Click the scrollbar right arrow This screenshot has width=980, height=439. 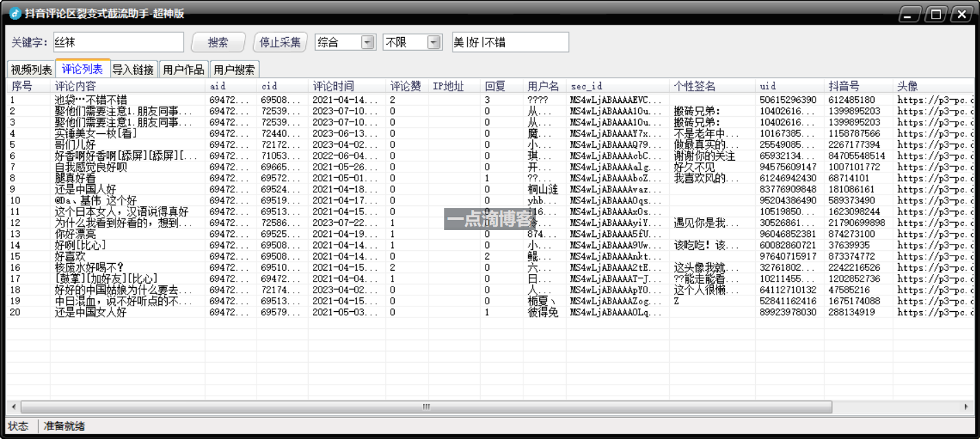click(x=966, y=407)
